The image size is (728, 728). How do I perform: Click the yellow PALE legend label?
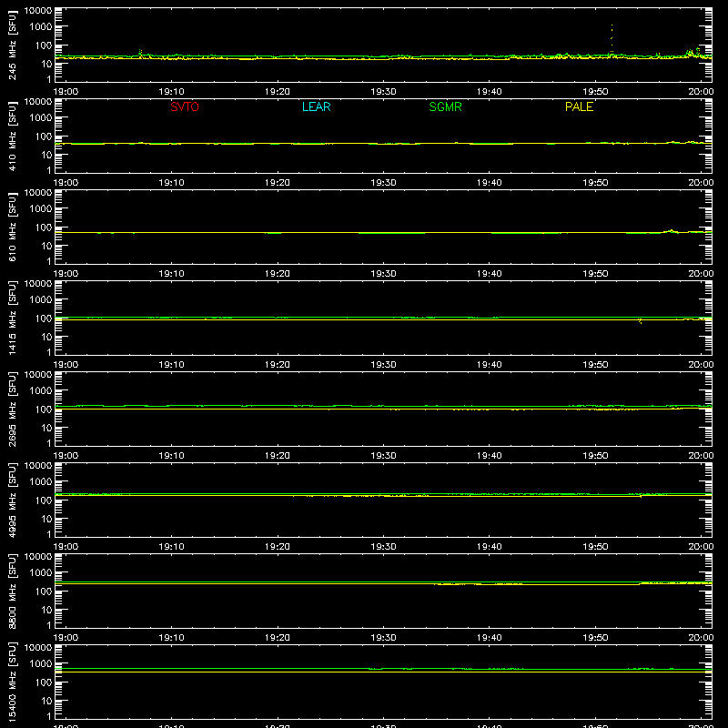[x=579, y=106]
